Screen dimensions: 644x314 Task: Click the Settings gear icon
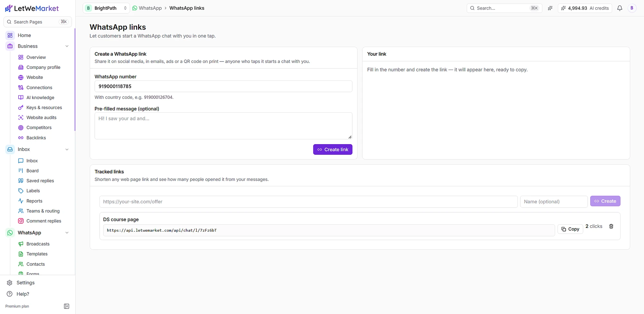point(10,283)
